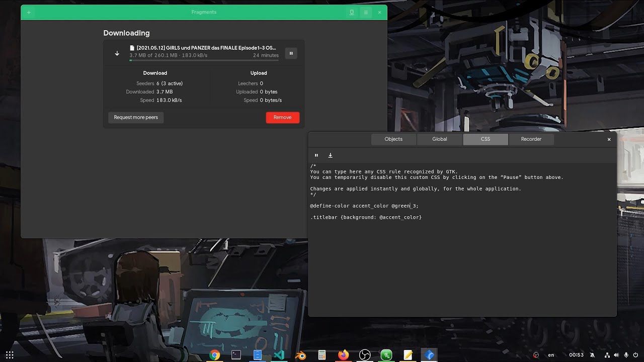Switch to the Global tab in GTK Inspector
The height and width of the screenshot is (362, 644).
(x=440, y=139)
